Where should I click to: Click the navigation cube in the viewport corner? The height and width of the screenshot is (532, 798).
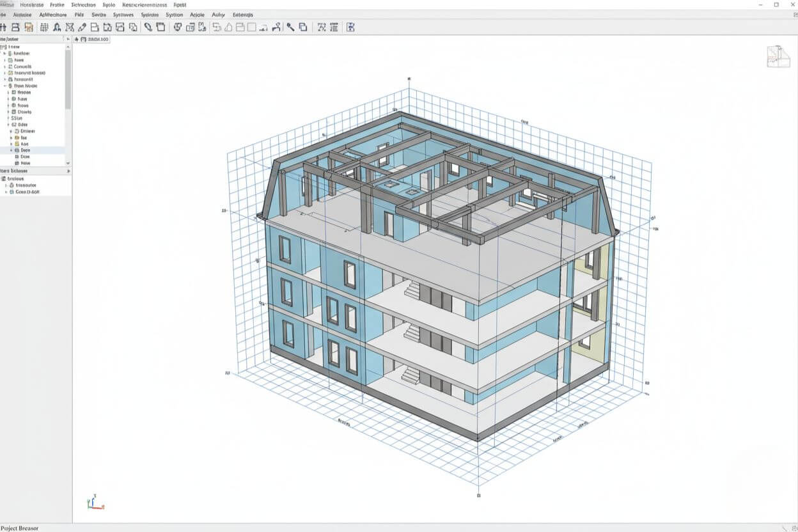coord(778,56)
